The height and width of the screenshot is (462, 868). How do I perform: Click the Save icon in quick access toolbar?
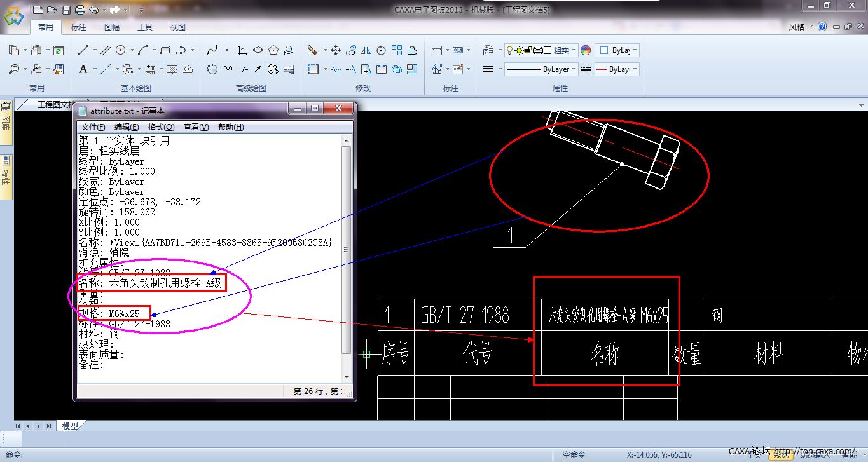pos(66,10)
